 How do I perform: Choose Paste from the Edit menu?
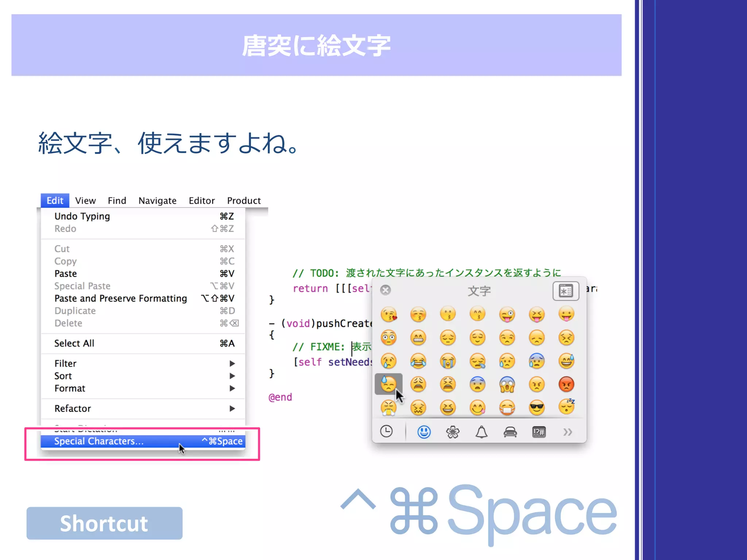pos(143,273)
